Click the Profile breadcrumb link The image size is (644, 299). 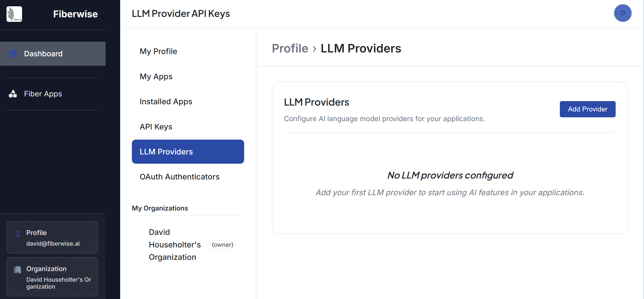pos(290,48)
